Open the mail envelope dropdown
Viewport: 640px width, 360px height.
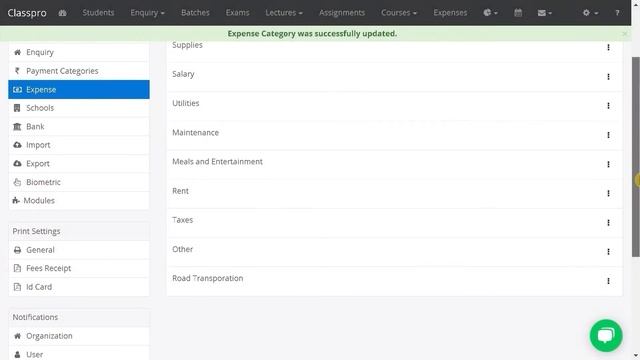coord(544,13)
